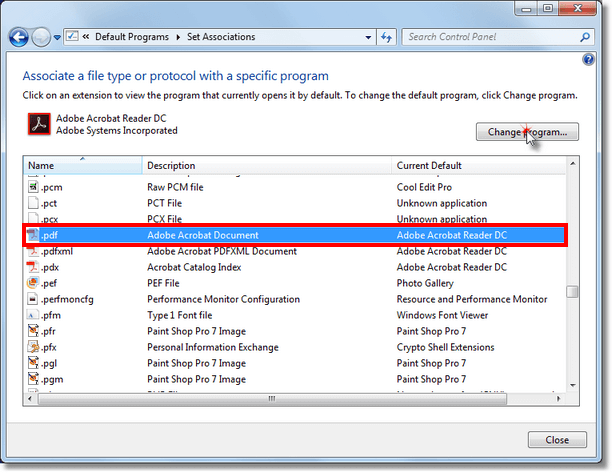Viewport: 612px width, 473px height.
Task: Click the vertical scrollbar thumb
Action: [573, 292]
